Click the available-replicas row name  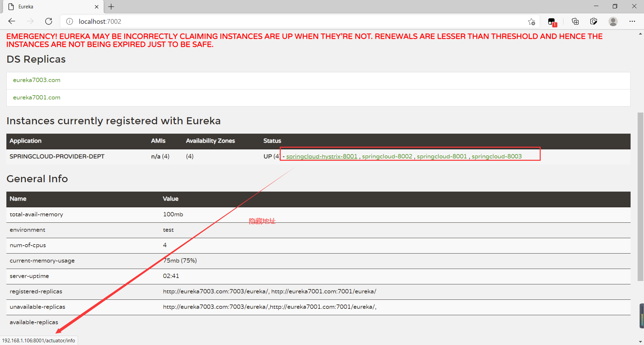tap(34, 322)
